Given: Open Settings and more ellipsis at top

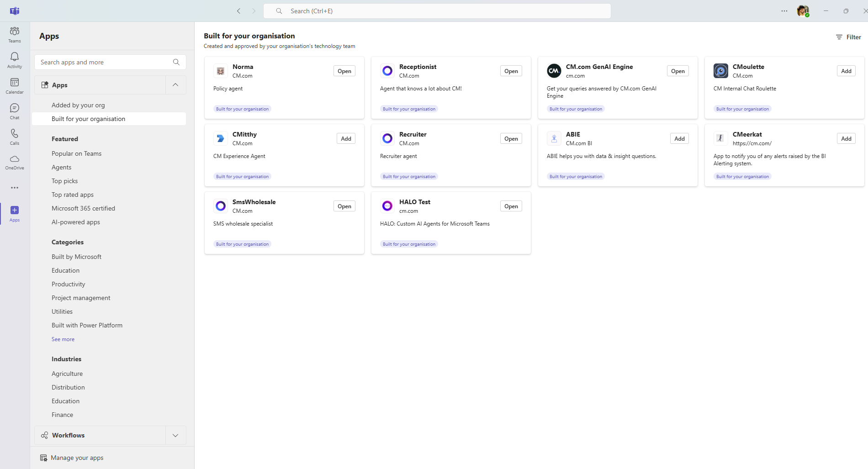Looking at the screenshot, I should click(x=784, y=11).
